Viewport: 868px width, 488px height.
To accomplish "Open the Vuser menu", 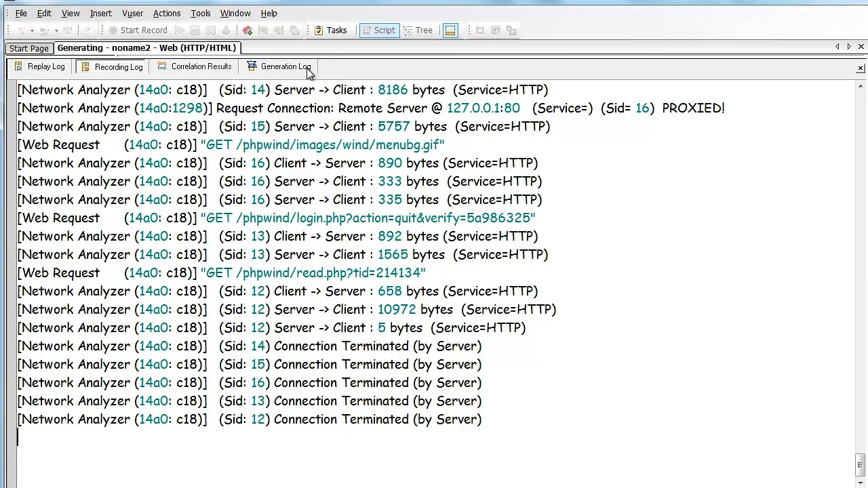I will click(x=132, y=13).
